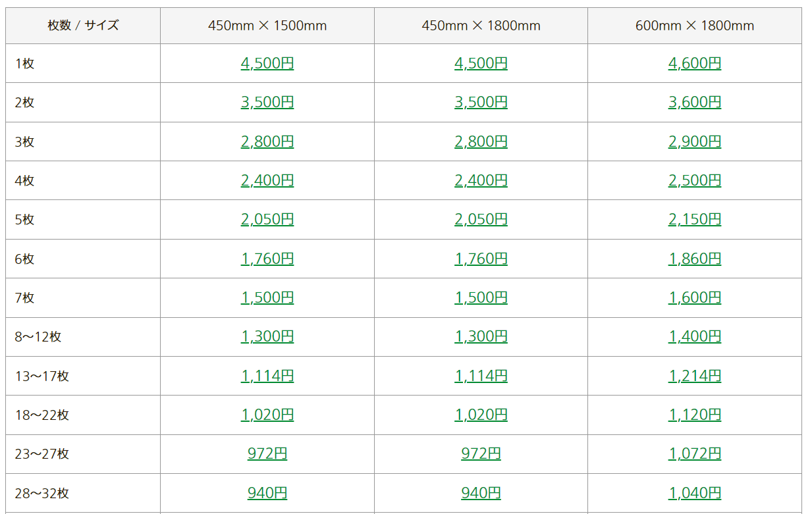Open 1,300円 for 8〜12枚 450mm × 1800mm
This screenshot has width=812, height=514.
pos(481,336)
